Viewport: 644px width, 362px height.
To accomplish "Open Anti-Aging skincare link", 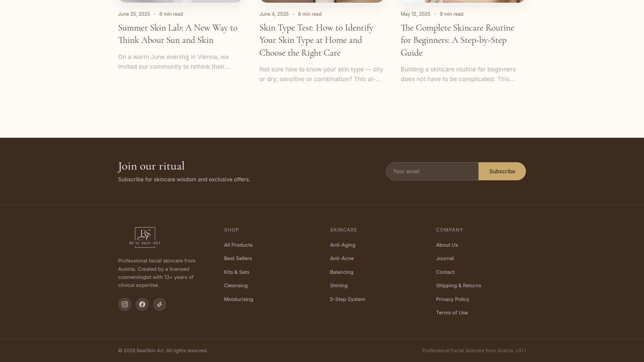I will pos(342,245).
